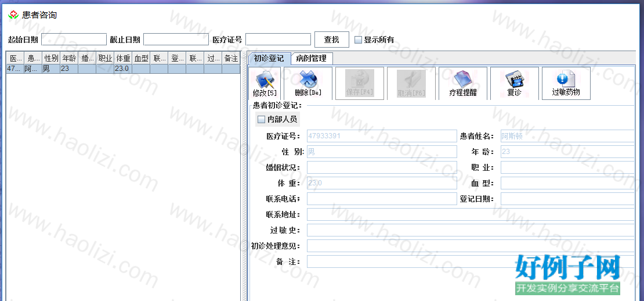Click the greyed-out 保存[F4] save icon
This screenshot has width=644, height=301.
click(360, 84)
